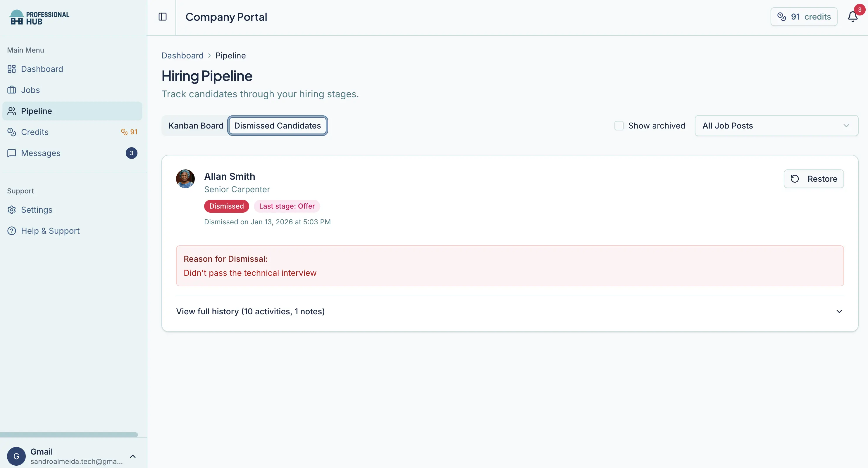This screenshot has width=868, height=468.
Task: Switch to Kanban Board tab
Action: click(x=196, y=126)
